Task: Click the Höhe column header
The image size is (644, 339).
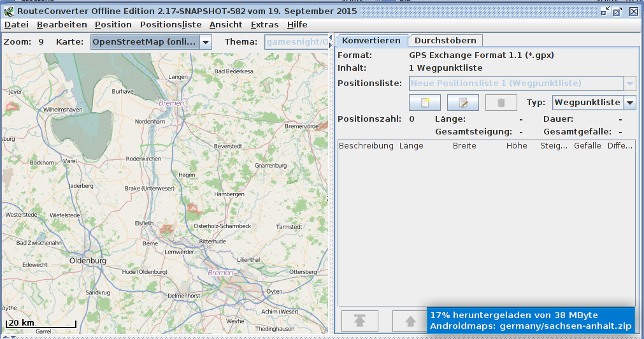Action: [x=517, y=146]
